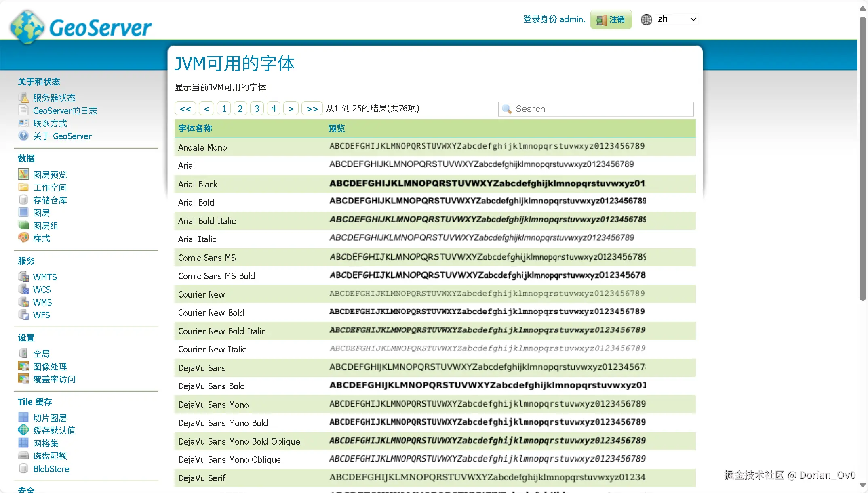This screenshot has width=868, height=493.
Task: Click the logout button
Action: 611,19
